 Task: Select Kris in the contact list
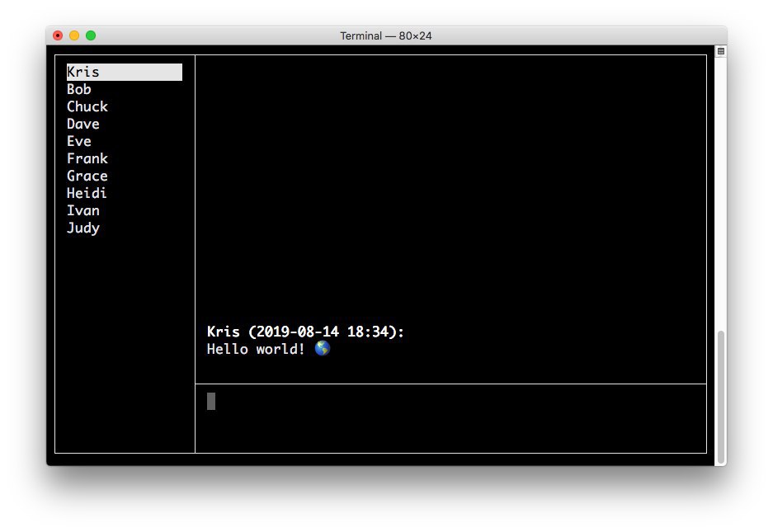pos(125,72)
